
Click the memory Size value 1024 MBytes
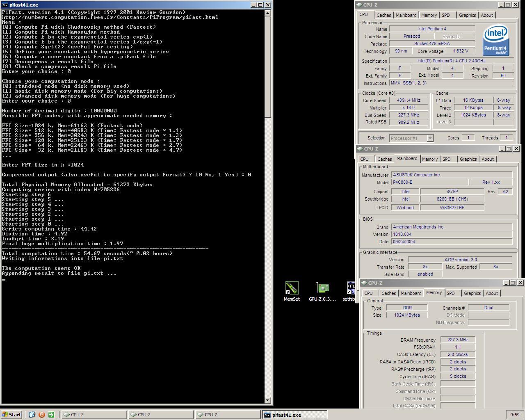point(407,315)
